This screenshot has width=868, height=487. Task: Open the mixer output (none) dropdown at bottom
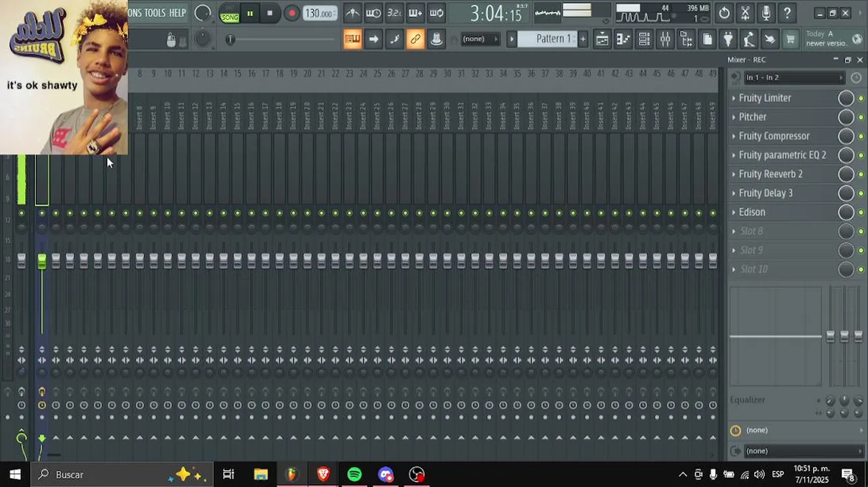click(x=804, y=451)
